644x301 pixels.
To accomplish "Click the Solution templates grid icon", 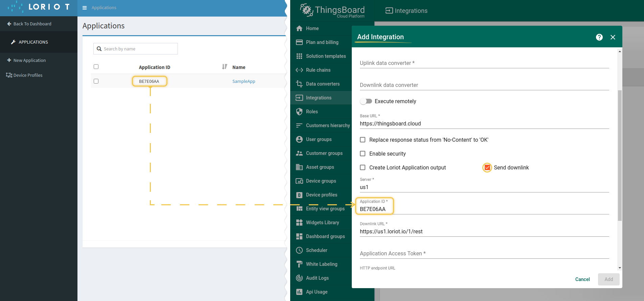I will tap(299, 56).
